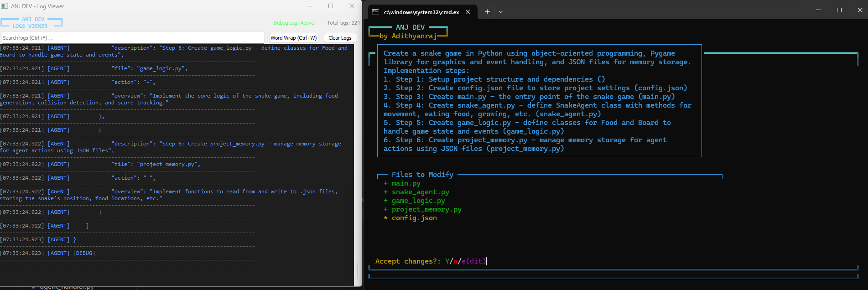
Task: Click the Step 5 description log entry
Action: (x=173, y=51)
